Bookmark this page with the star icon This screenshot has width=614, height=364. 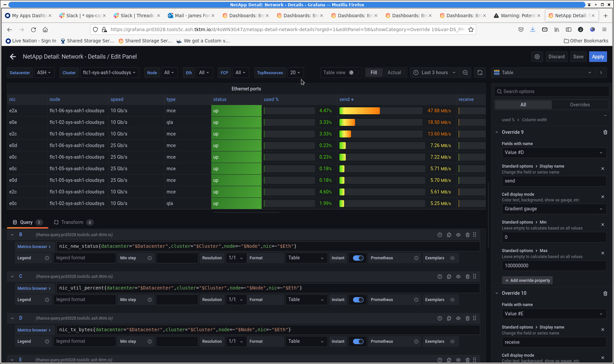point(471,29)
